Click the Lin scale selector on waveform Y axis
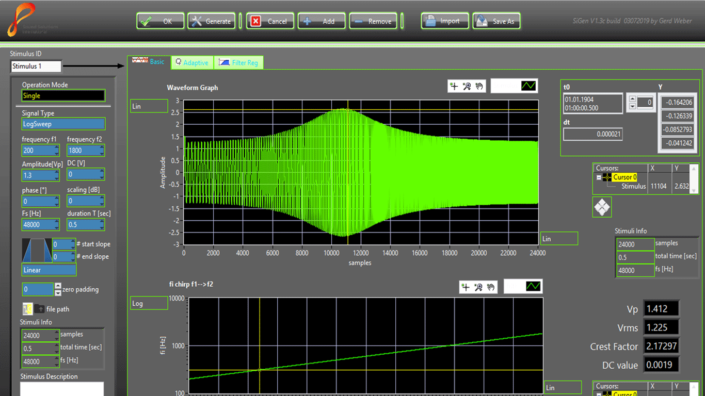The width and height of the screenshot is (705, 396). click(149, 107)
